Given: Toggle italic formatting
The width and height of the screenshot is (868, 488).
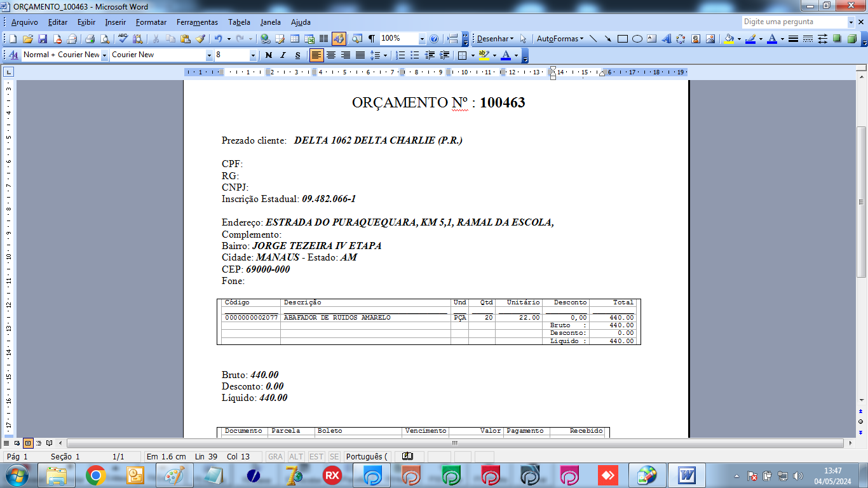Looking at the screenshot, I should pos(283,55).
